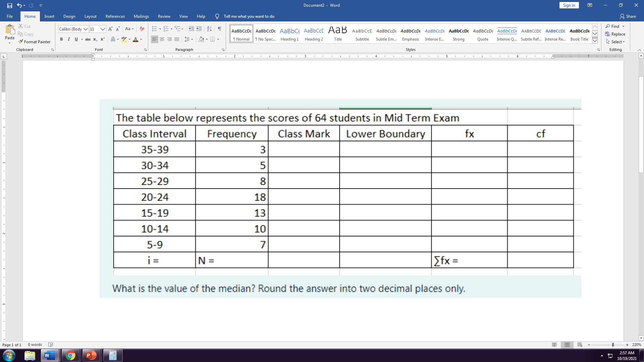Open the font size dropdown
The width and height of the screenshot is (644, 362).
click(x=103, y=29)
